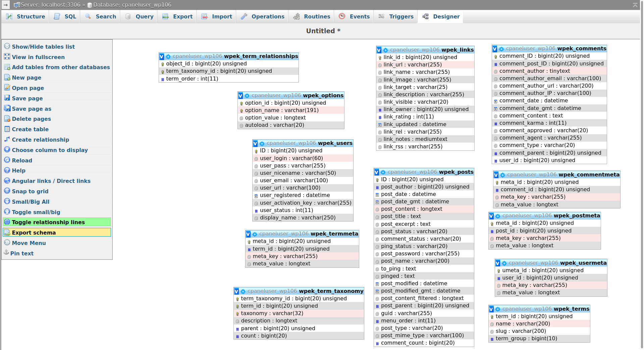
Task: Open the Create table tool
Action: 30,129
